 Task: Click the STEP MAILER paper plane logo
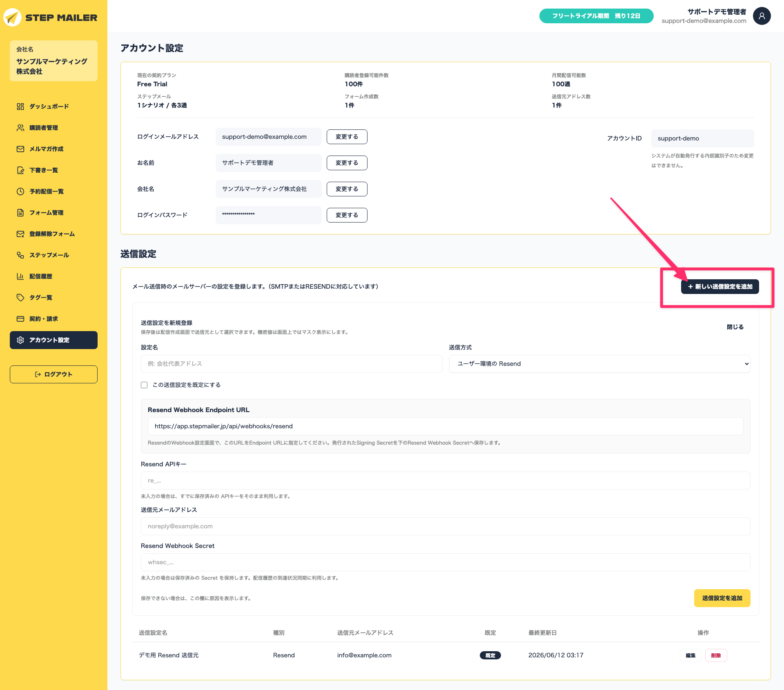click(x=12, y=18)
